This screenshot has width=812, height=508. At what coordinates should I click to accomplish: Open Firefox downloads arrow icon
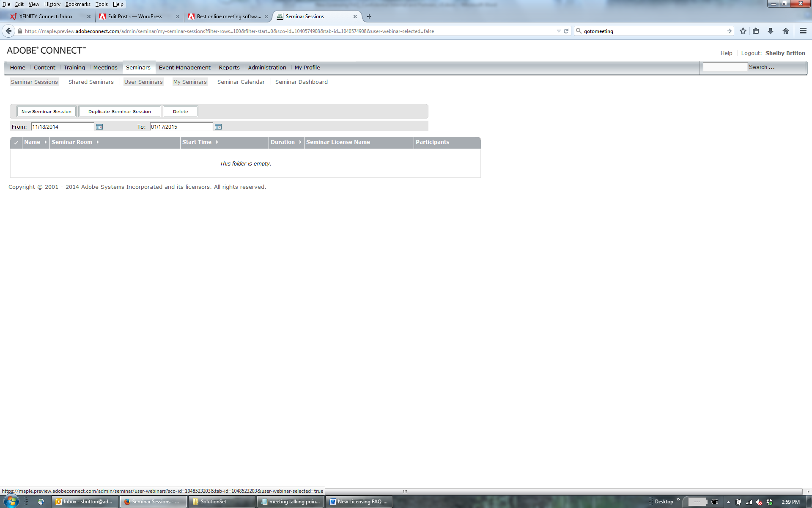pyautogui.click(x=771, y=31)
